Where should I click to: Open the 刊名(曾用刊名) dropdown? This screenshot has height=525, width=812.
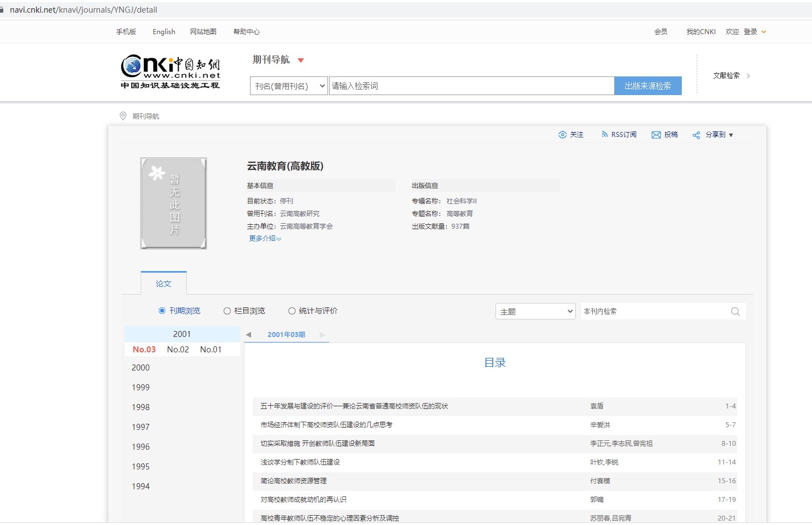click(x=289, y=86)
